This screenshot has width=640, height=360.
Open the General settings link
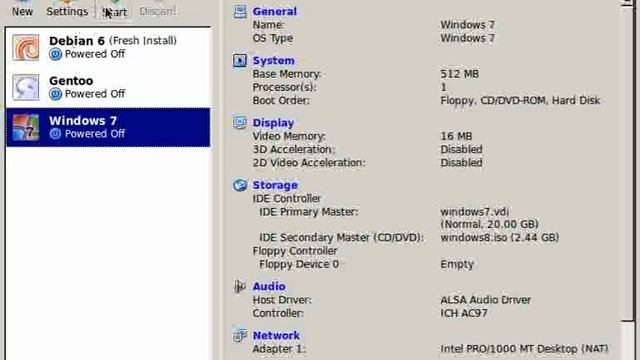click(274, 11)
